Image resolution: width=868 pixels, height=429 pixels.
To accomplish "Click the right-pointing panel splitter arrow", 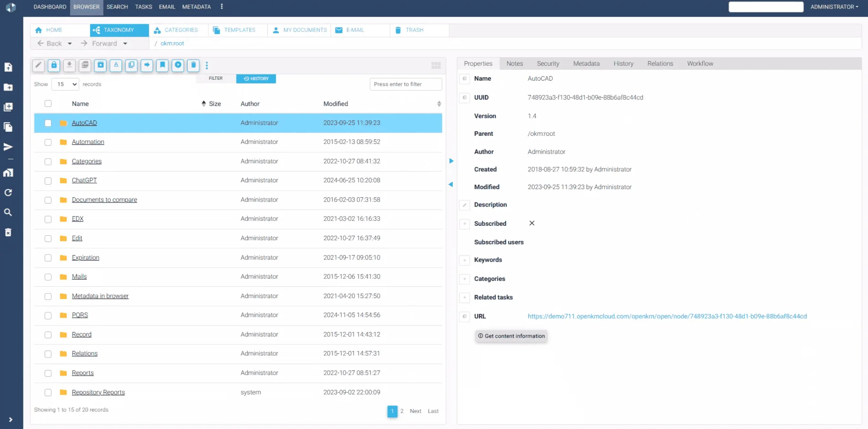I will [451, 161].
